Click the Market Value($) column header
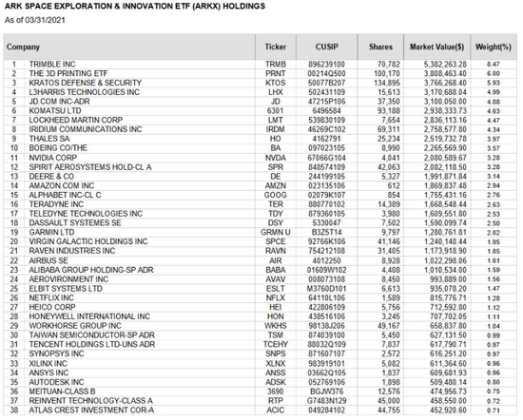This screenshot has height=420, width=523. [x=437, y=47]
